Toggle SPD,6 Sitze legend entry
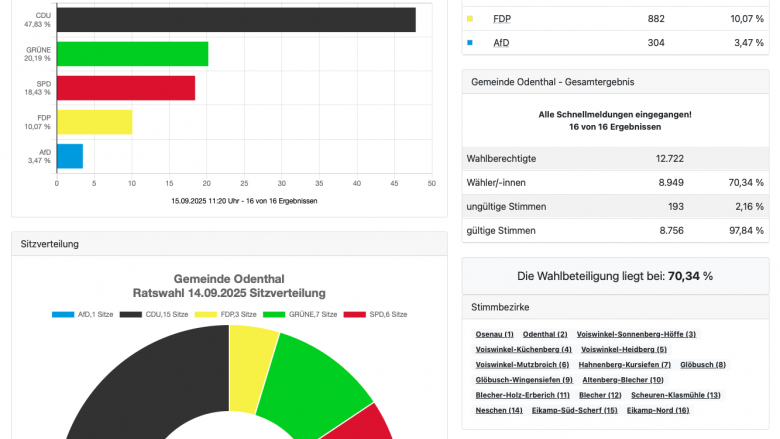This screenshot has height=439, width=780. coord(376,314)
